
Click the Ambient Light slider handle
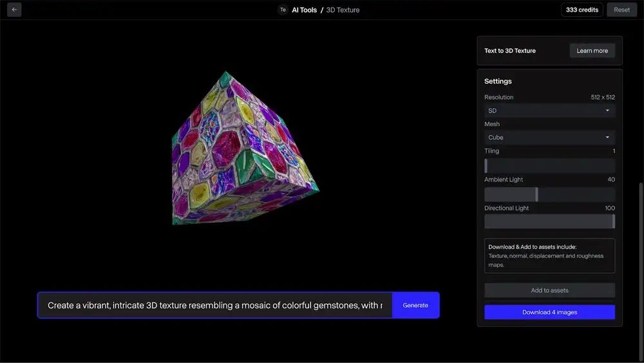point(536,194)
